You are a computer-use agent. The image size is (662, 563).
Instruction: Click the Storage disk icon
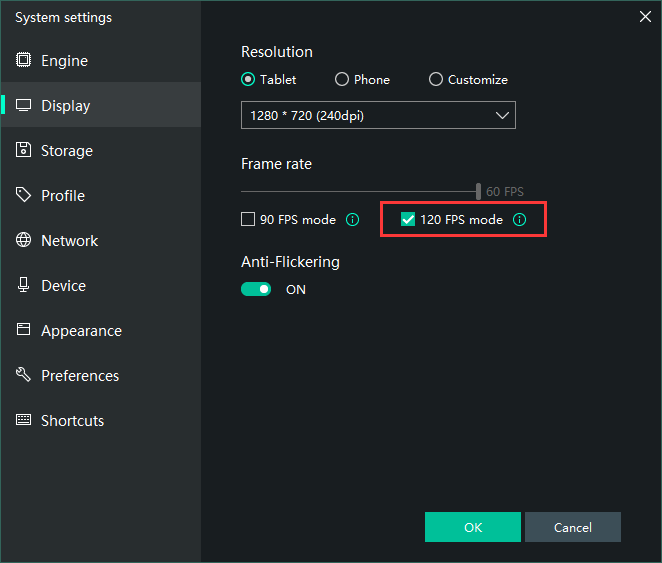coord(23,151)
